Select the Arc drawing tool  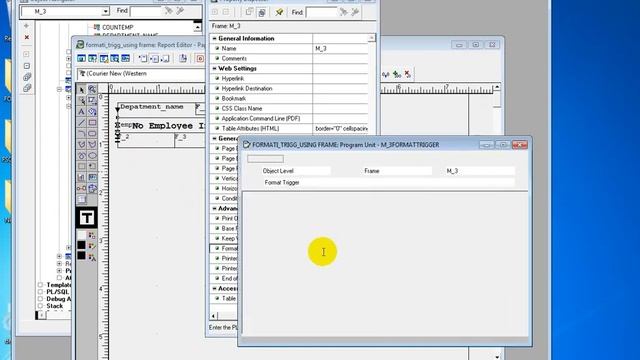82,133
